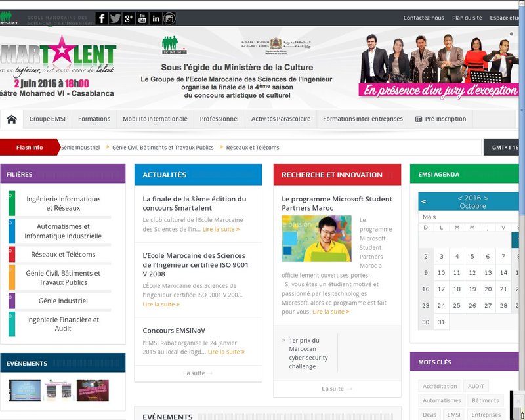This screenshot has width=525, height=420.
Task: Click La suite under Actualités
Action: click(x=198, y=373)
